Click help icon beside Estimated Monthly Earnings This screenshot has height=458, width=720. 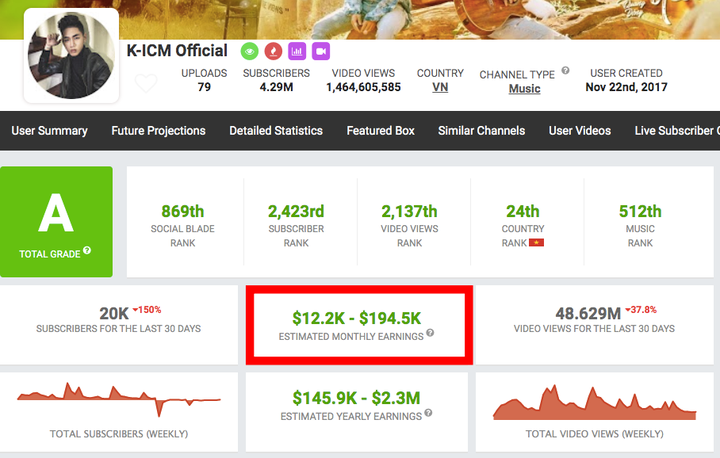point(430,334)
